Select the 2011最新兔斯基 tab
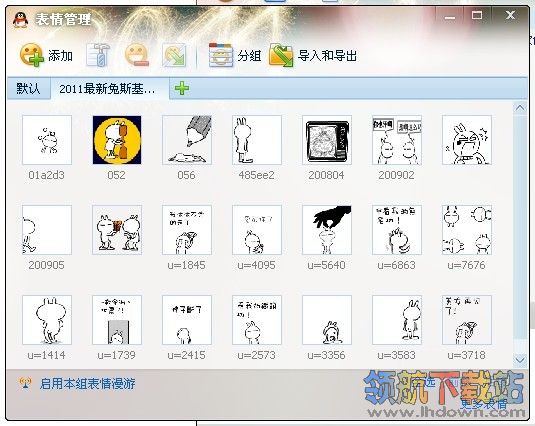 [110, 89]
